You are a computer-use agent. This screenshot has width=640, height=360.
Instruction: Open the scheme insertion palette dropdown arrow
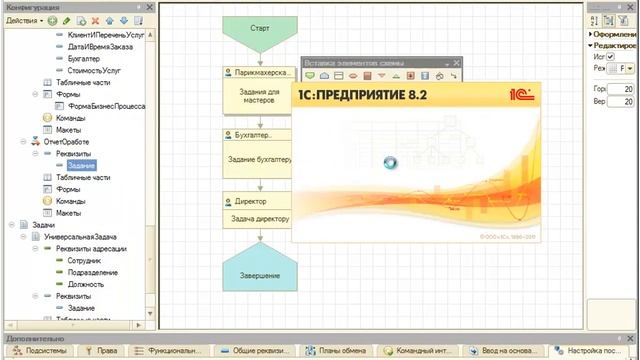[447, 63]
